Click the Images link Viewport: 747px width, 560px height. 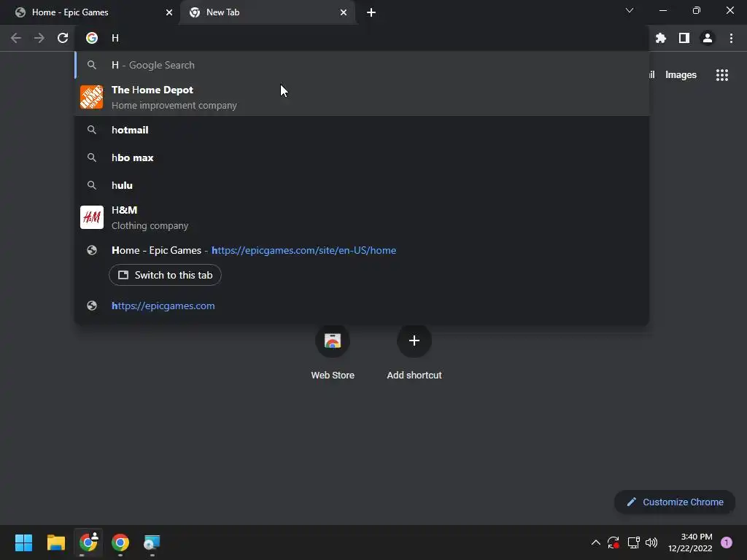681,75
